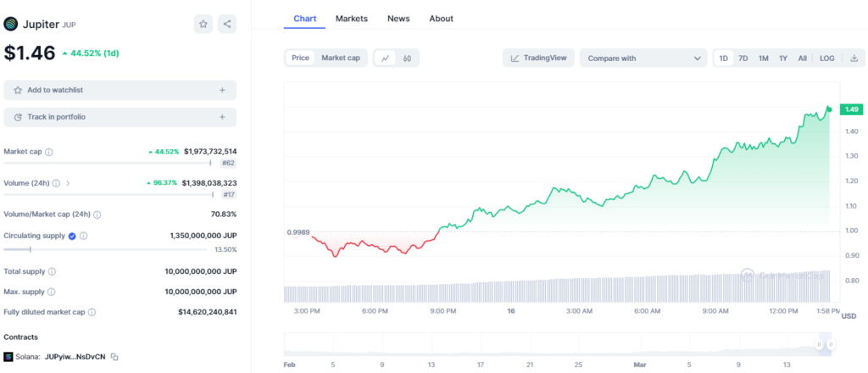
Task: Click Track in portfolio button
Action: [x=120, y=117]
